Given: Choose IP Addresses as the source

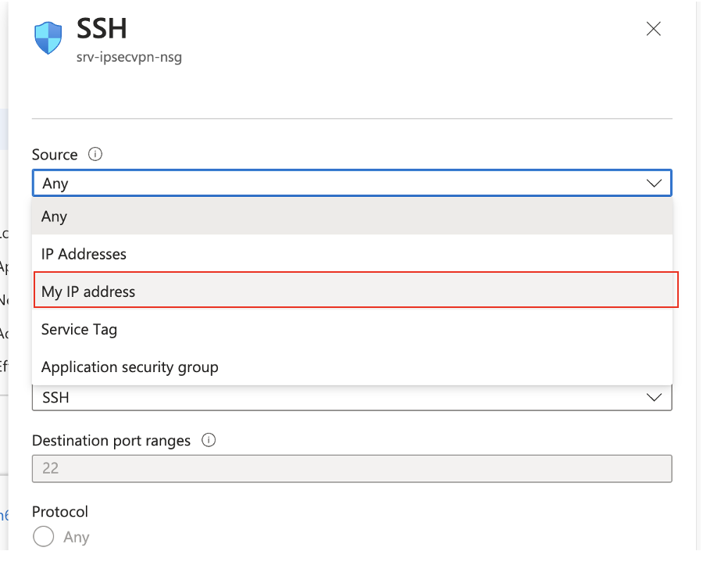Looking at the screenshot, I should (352, 254).
